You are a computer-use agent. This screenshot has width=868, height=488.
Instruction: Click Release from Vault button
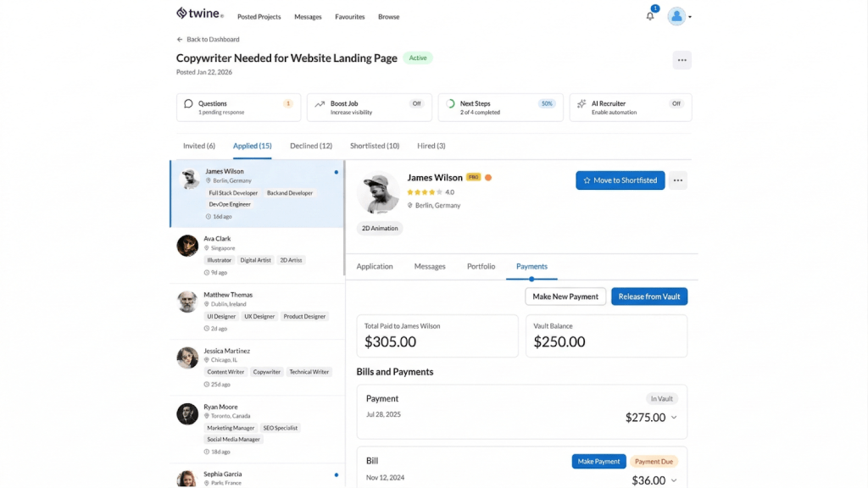(x=648, y=297)
